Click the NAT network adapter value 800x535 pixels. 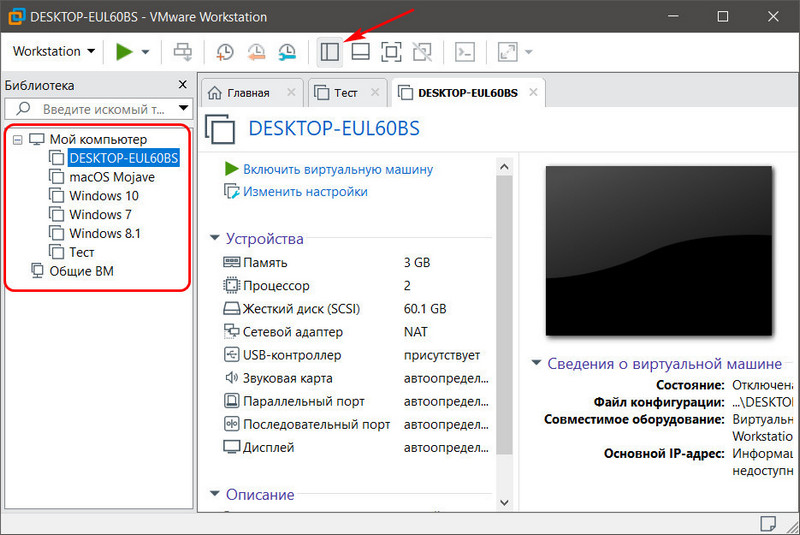415,332
